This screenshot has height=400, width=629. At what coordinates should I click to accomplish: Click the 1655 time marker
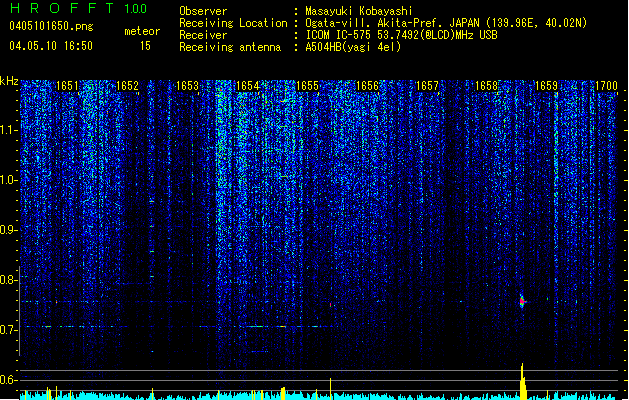(307, 85)
